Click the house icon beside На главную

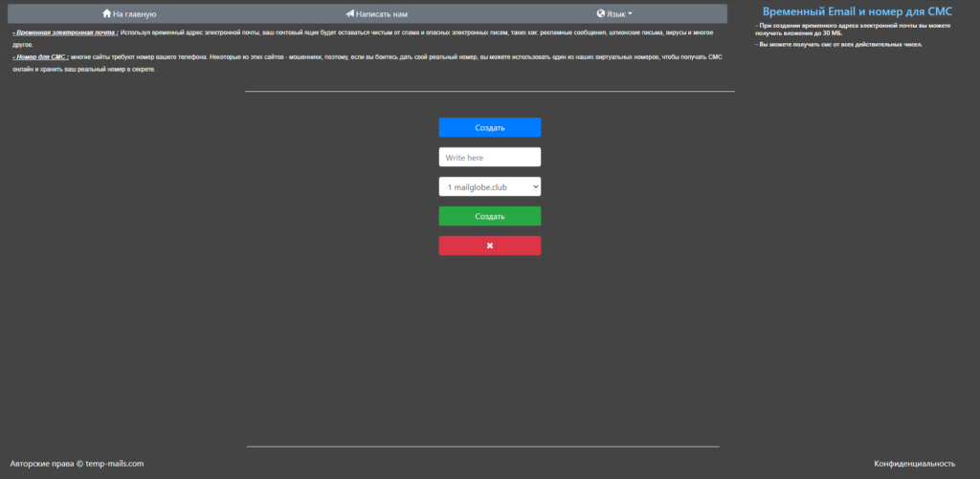click(106, 14)
